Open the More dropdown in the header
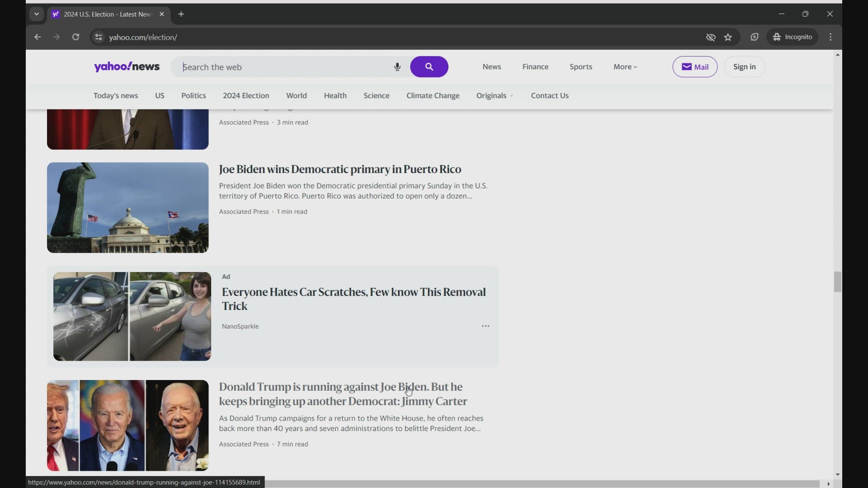This screenshot has height=488, width=868. [625, 67]
